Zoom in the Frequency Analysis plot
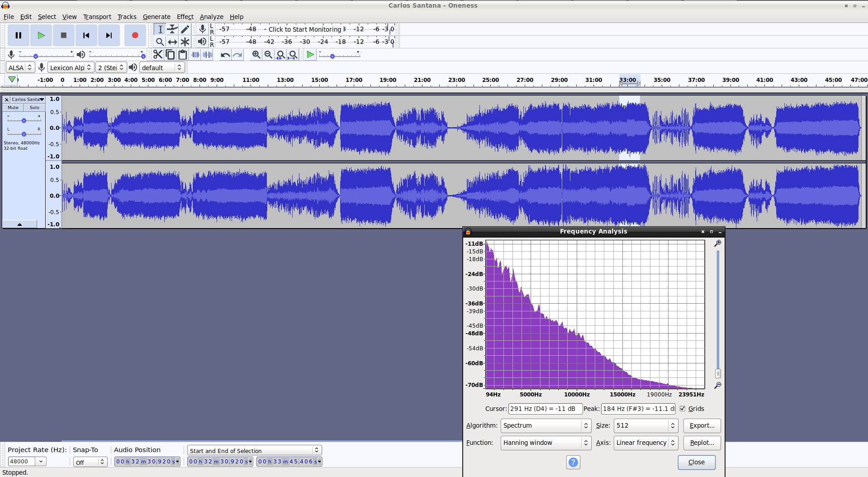 tap(718, 243)
